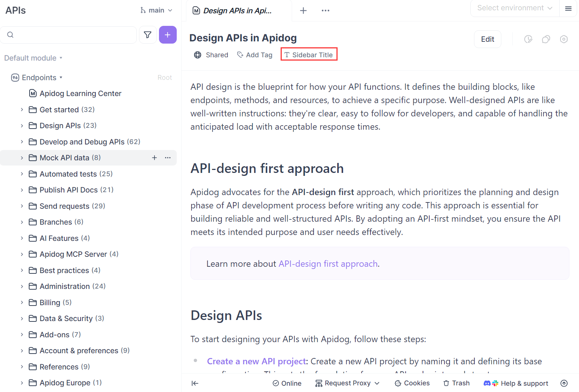Open the Trash
Screen dimensions: 579x392
pos(457,383)
